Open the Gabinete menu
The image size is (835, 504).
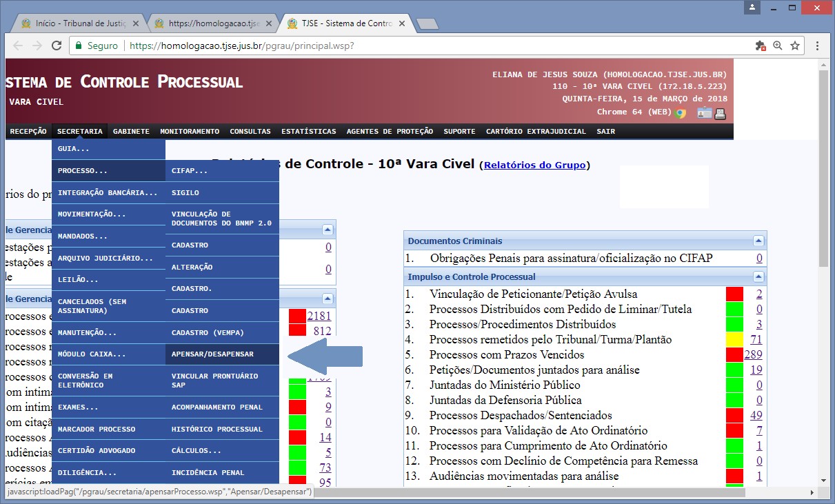click(x=131, y=132)
